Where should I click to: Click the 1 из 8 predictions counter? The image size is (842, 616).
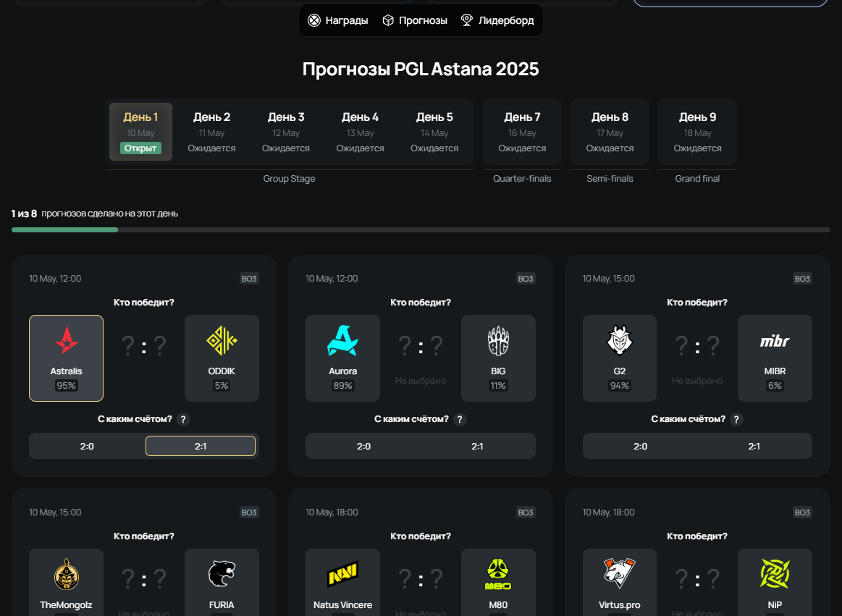tap(24, 214)
